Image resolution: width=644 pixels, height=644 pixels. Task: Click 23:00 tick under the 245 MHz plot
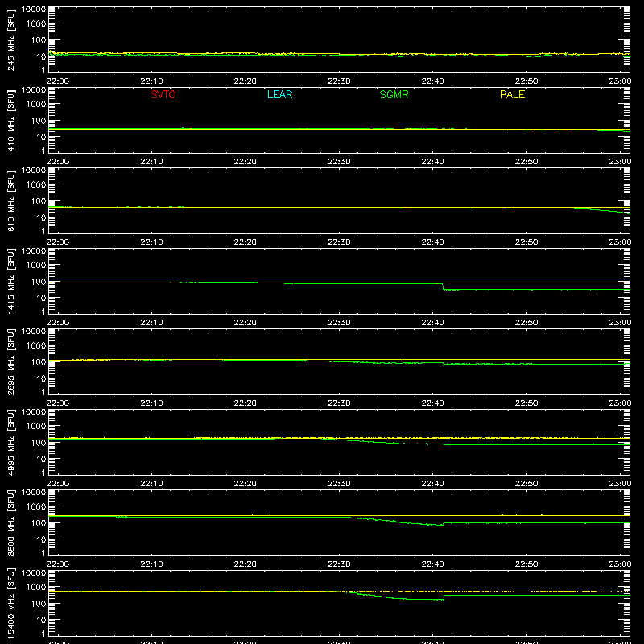point(620,81)
